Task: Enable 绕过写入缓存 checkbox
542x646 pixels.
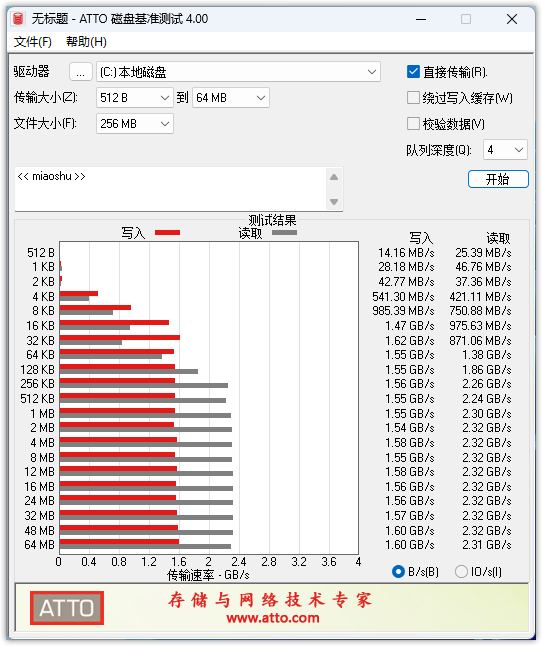Action: 413,98
